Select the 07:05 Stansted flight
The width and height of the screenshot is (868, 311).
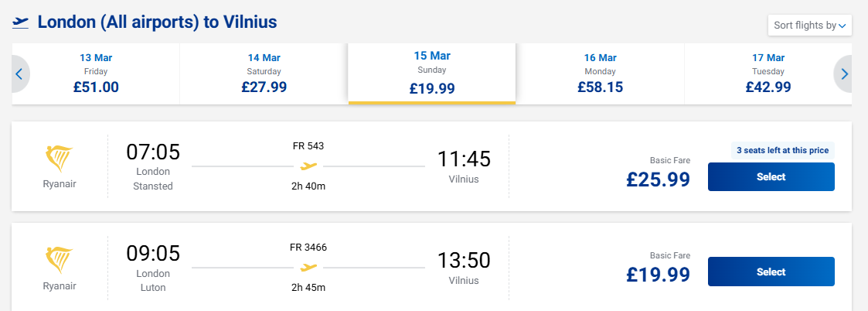click(x=771, y=177)
